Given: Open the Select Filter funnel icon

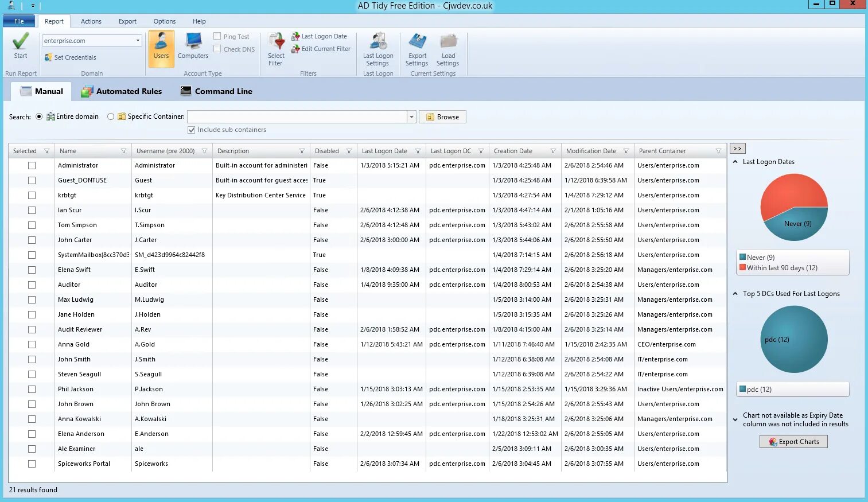Looking at the screenshot, I should pyautogui.click(x=277, y=42).
